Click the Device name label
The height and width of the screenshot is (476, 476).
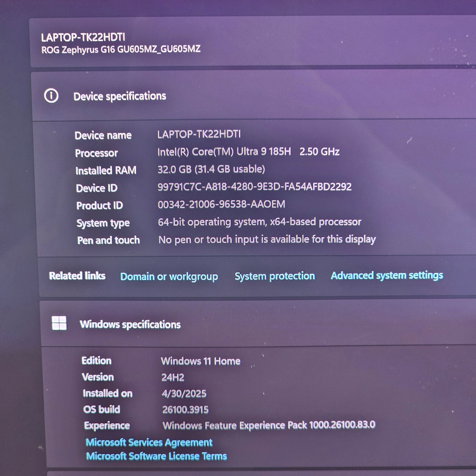tap(103, 136)
